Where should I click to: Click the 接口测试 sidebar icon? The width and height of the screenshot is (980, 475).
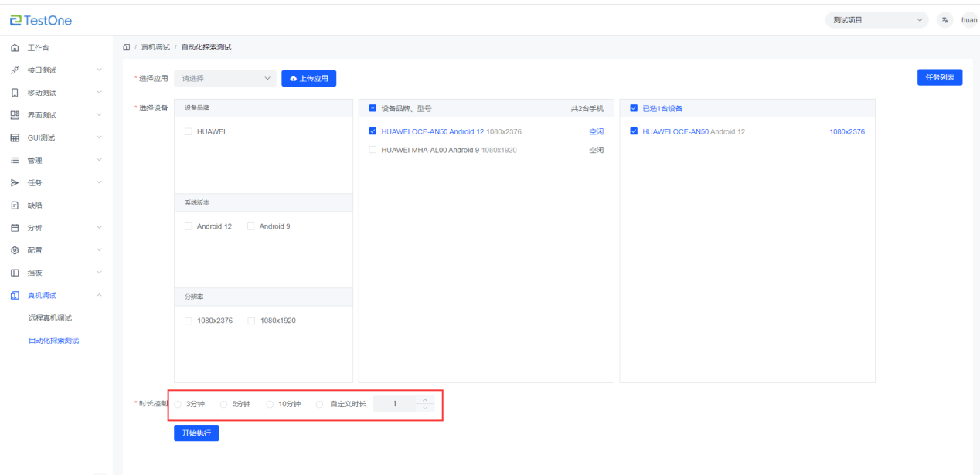click(x=15, y=70)
